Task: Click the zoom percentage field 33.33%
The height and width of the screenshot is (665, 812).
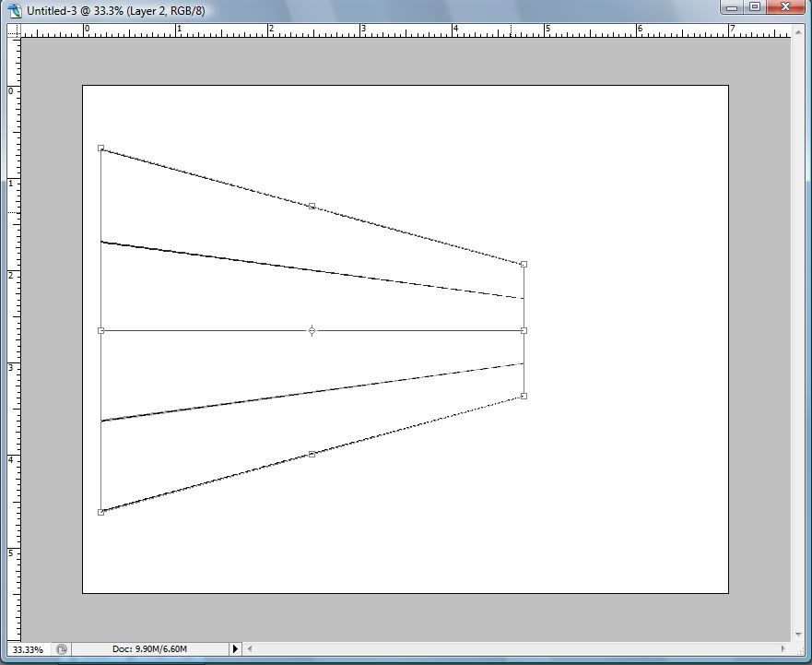Action: click(28, 649)
